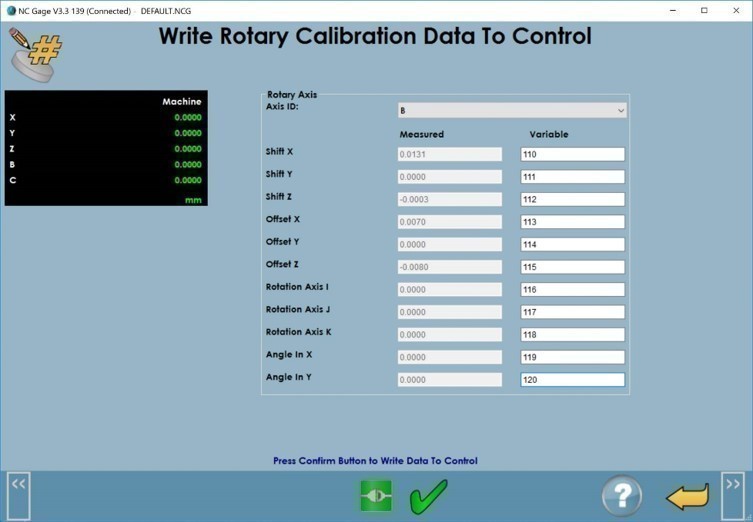
Task: Click the Rotation Axis I variable field 116
Action: (x=572, y=290)
